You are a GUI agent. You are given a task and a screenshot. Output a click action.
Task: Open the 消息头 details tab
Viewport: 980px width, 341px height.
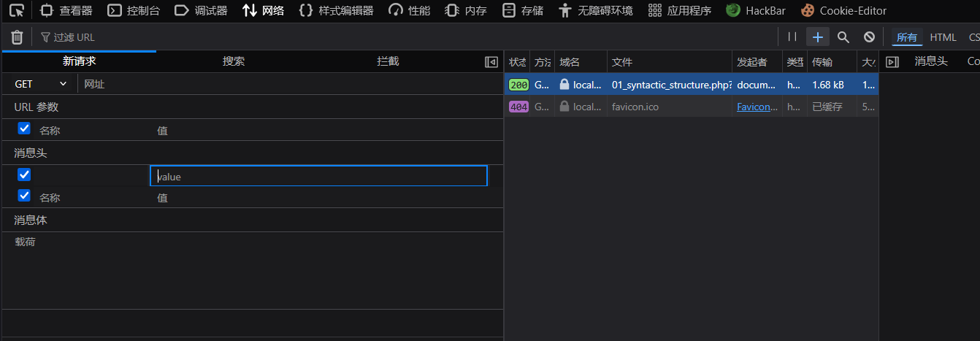tap(931, 61)
